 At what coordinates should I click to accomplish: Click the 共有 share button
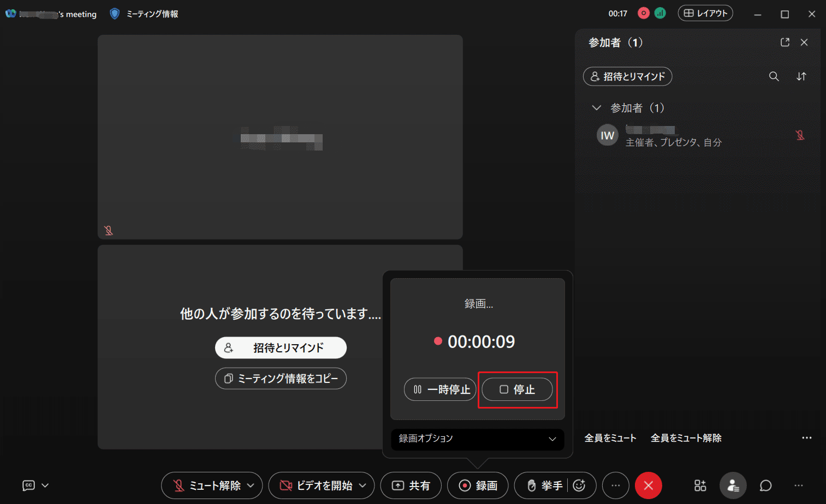point(411,485)
